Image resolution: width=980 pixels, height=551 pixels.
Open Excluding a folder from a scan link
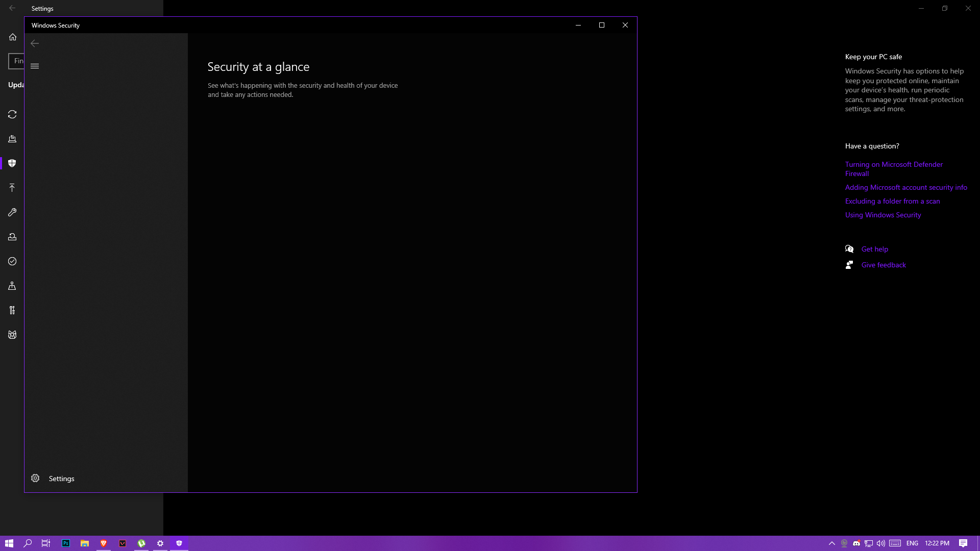point(892,201)
